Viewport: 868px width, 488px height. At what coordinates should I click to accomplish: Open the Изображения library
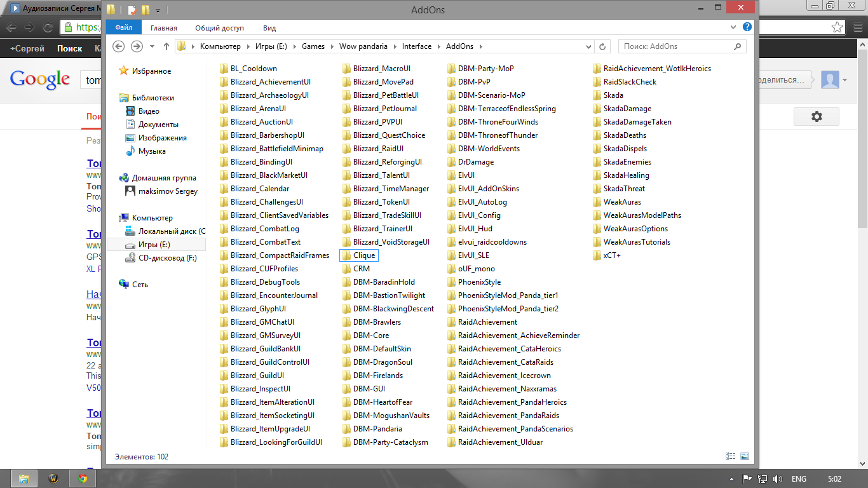point(163,138)
